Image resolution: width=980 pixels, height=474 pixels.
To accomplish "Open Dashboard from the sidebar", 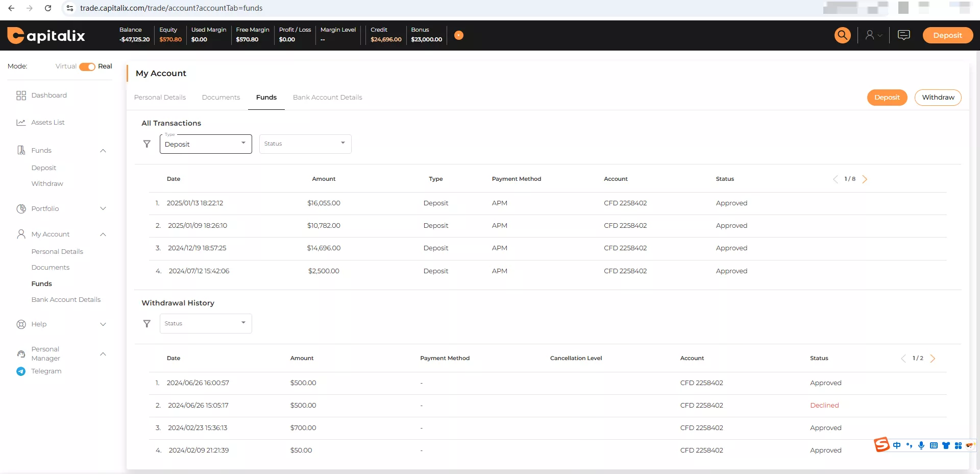I will coord(48,96).
